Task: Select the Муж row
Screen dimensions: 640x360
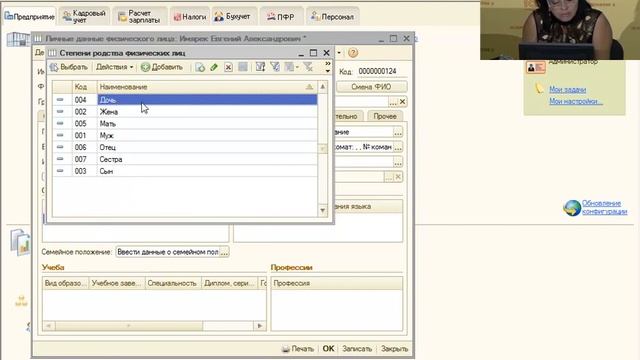Action: pyautogui.click(x=185, y=135)
